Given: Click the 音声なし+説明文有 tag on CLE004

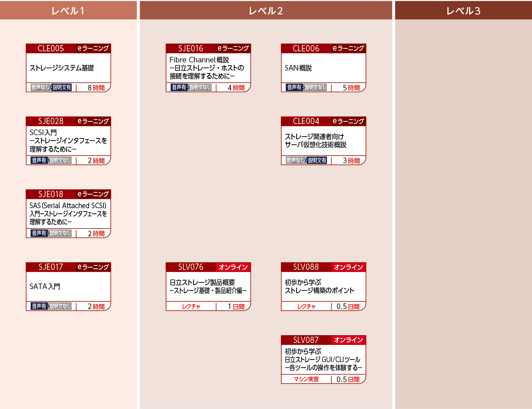Looking at the screenshot, I should click(x=306, y=161).
